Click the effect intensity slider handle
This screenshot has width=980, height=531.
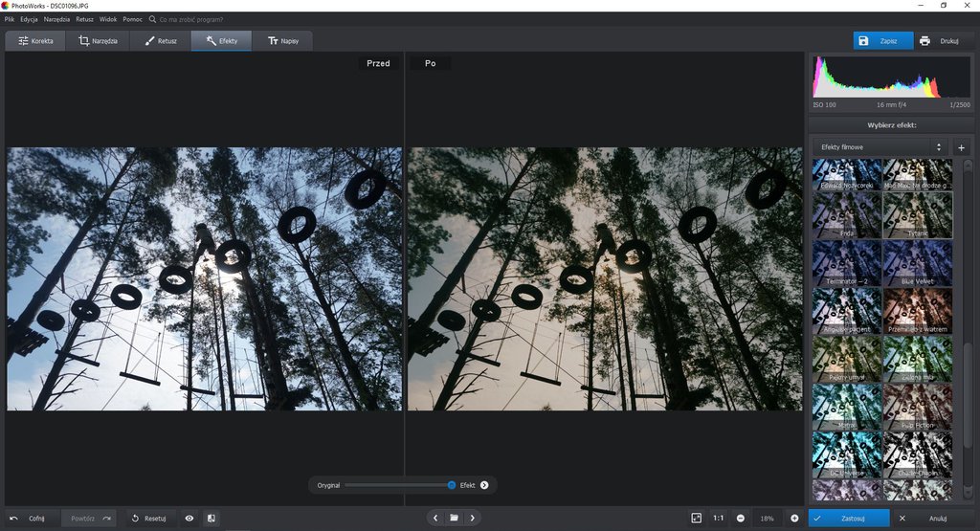pos(452,485)
